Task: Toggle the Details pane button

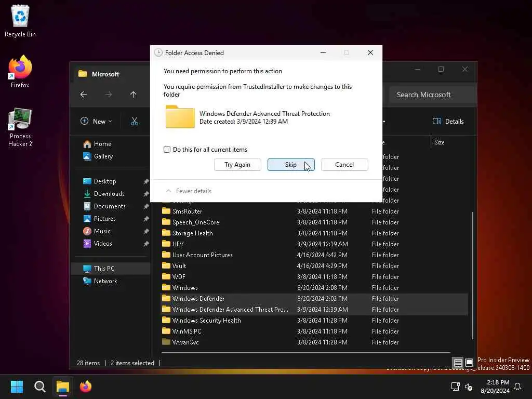Action: [x=448, y=121]
